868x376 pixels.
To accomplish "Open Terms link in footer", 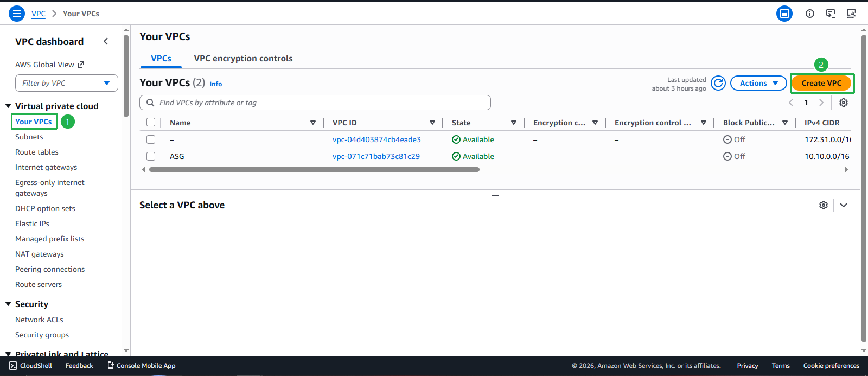I will coord(781,366).
